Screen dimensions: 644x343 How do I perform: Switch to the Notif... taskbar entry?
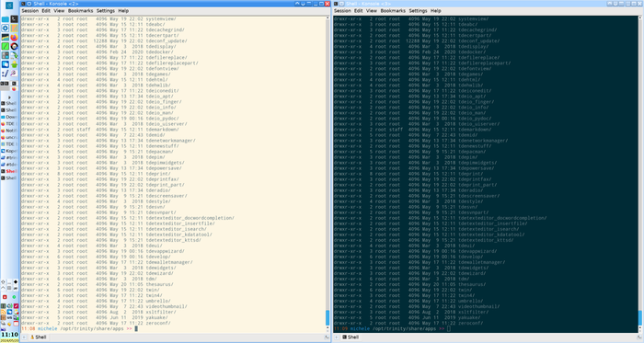[9, 131]
